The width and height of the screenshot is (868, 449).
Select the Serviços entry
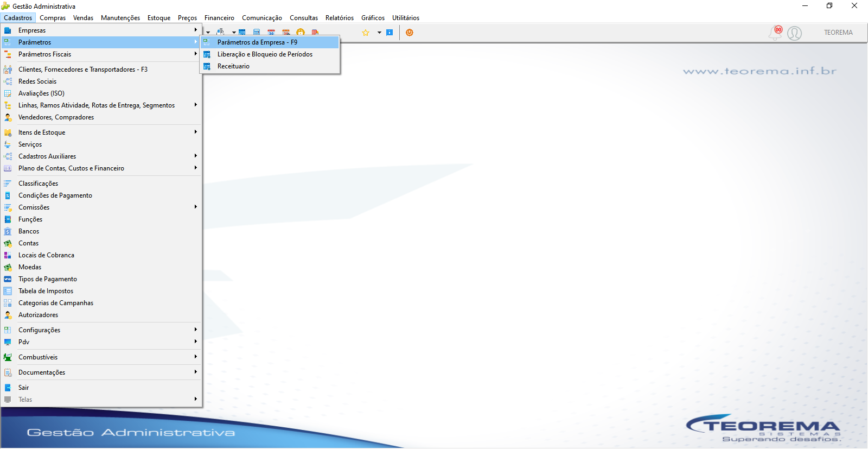[x=101, y=144]
